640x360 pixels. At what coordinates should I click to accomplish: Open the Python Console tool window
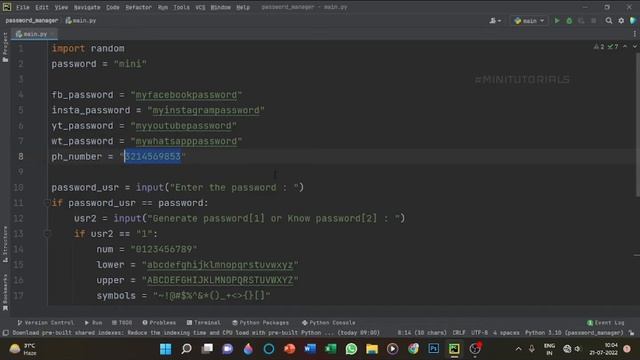[x=329, y=322]
